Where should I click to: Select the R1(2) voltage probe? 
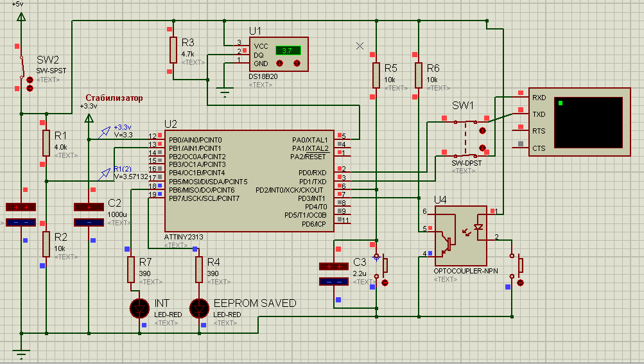(x=104, y=174)
